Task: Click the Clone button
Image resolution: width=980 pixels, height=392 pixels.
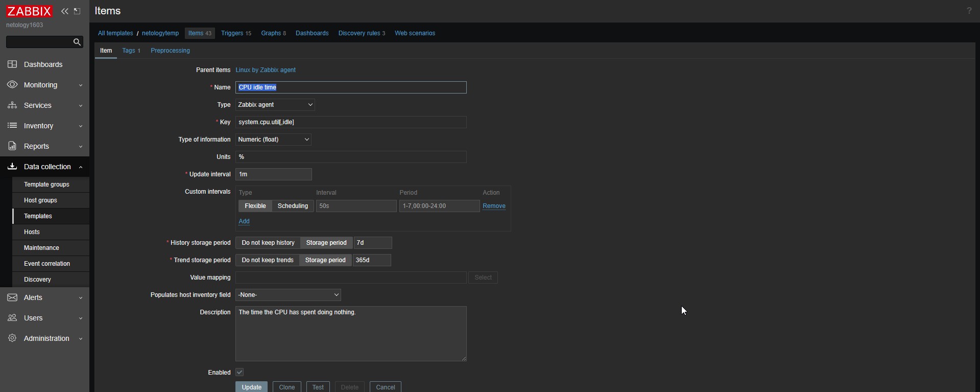Action: (x=287, y=387)
